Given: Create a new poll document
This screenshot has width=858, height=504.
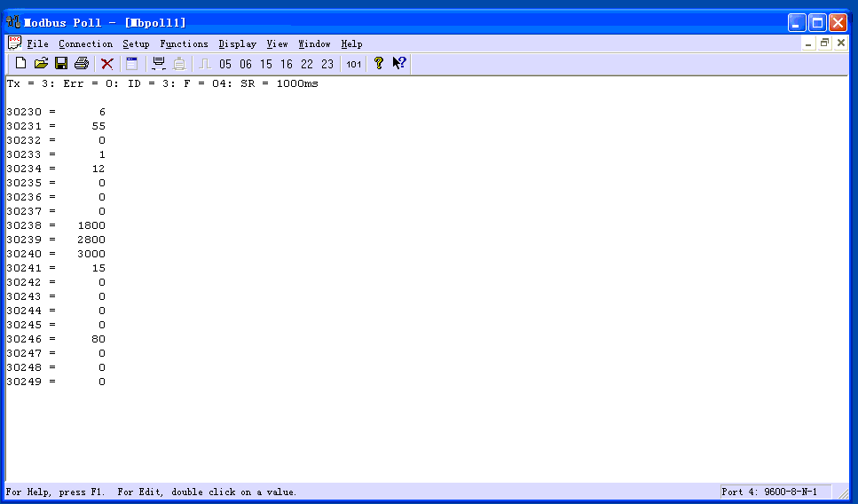Looking at the screenshot, I should [x=20, y=63].
